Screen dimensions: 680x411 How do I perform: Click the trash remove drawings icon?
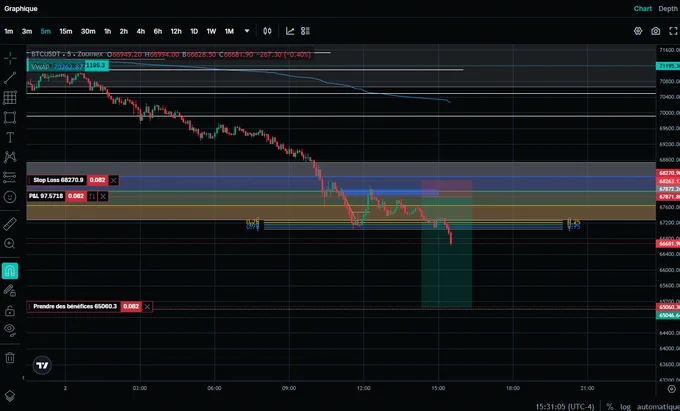click(x=10, y=357)
